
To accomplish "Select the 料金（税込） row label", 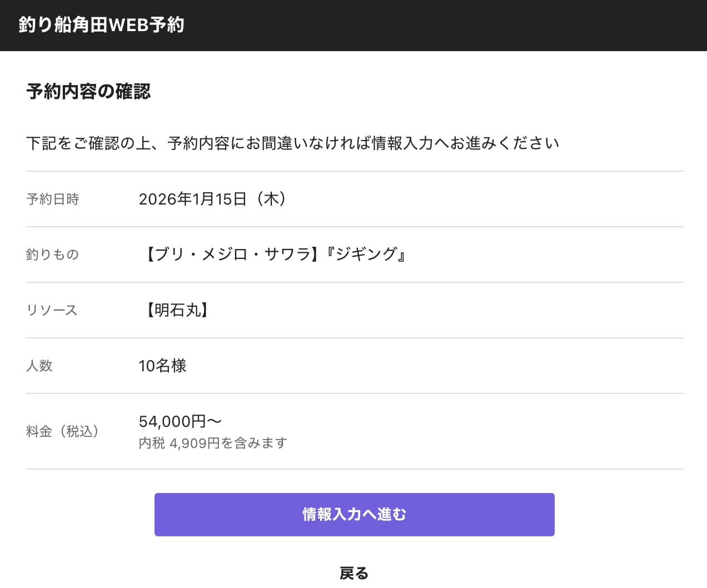I will pyautogui.click(x=62, y=431).
